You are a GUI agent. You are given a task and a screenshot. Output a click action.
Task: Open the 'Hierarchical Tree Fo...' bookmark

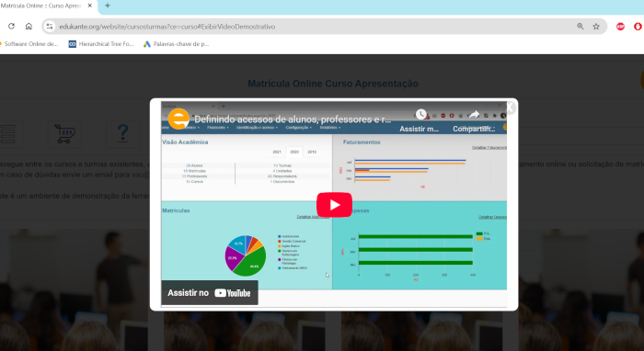(101, 44)
